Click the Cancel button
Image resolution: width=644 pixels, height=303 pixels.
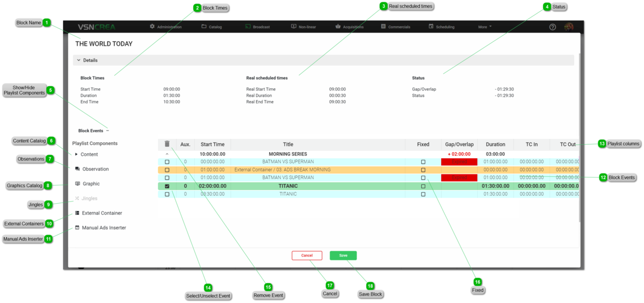pyautogui.click(x=307, y=255)
